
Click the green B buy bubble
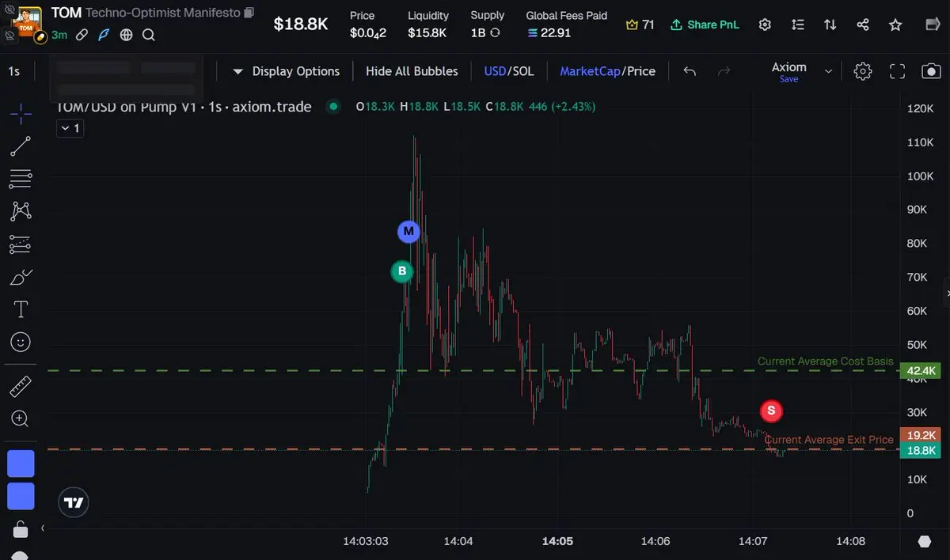(402, 272)
